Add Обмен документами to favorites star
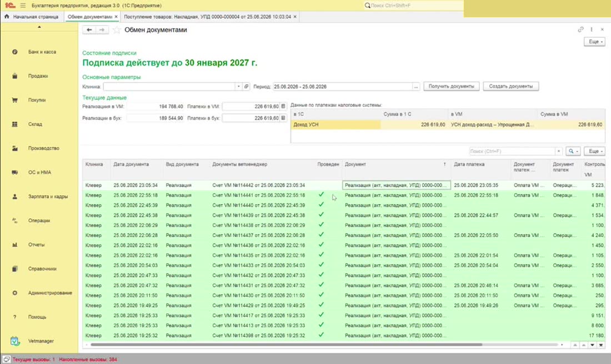This screenshot has width=611, height=364. pyautogui.click(x=117, y=30)
